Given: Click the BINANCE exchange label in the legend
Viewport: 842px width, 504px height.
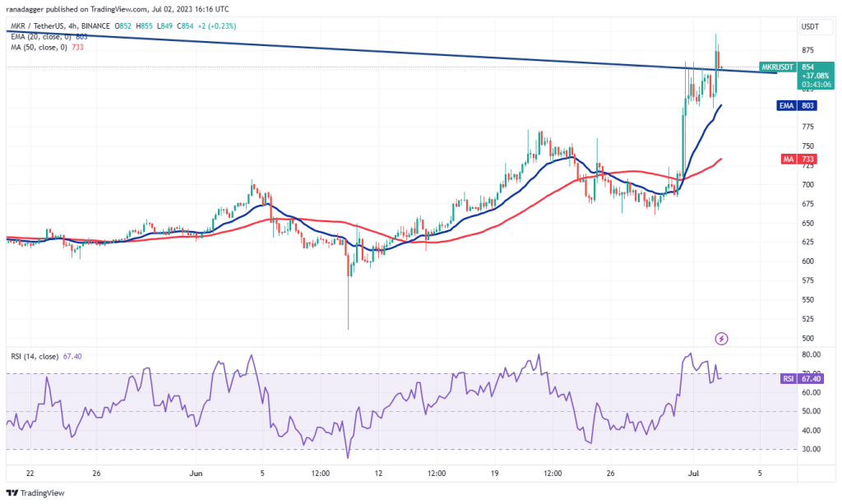Looking at the screenshot, I should coord(96,25).
